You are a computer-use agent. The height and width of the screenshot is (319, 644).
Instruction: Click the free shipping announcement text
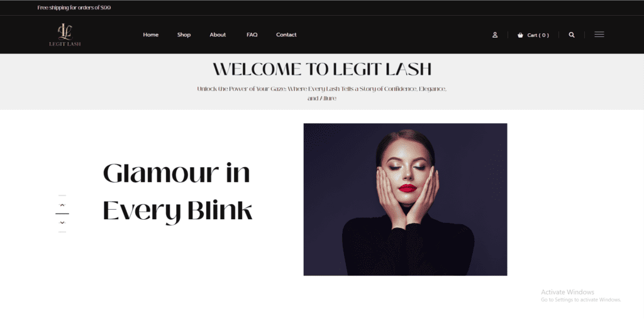pos(74,8)
